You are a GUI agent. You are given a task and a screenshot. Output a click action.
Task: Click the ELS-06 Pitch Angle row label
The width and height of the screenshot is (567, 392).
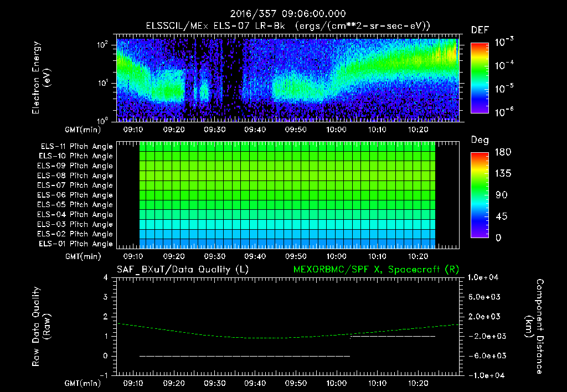[x=75, y=195]
